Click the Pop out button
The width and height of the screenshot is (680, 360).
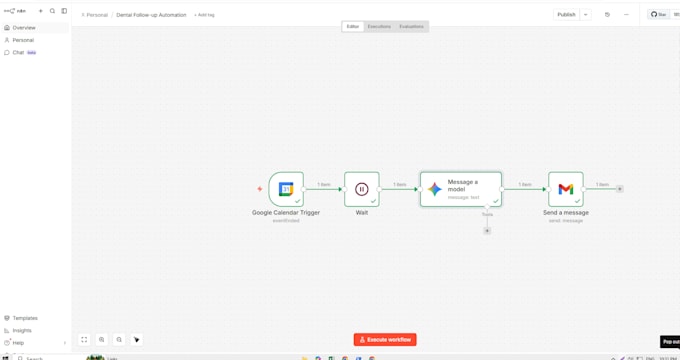pyautogui.click(x=670, y=342)
